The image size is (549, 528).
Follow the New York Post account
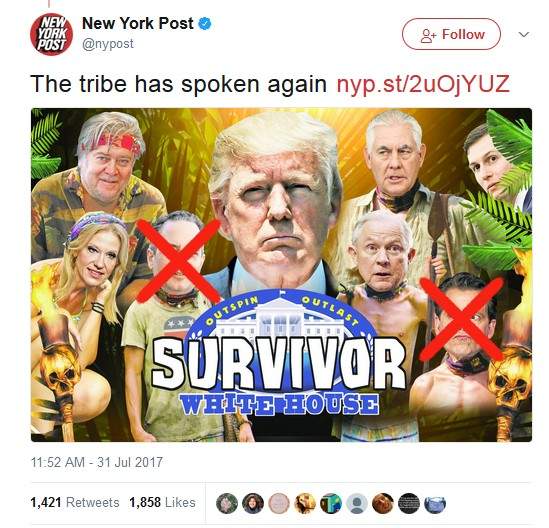click(451, 34)
